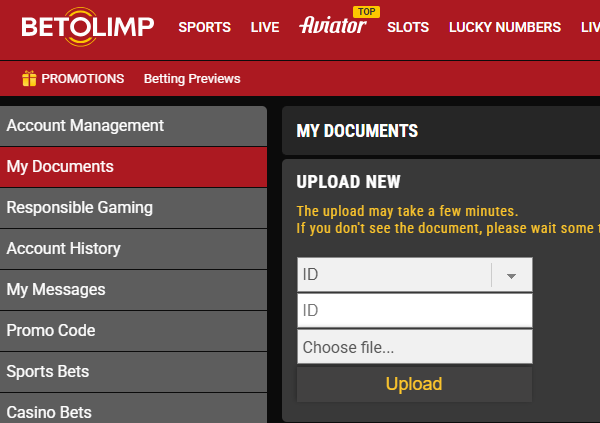600x423 pixels.
Task: Open My Messages in the sidebar
Action: click(133, 290)
